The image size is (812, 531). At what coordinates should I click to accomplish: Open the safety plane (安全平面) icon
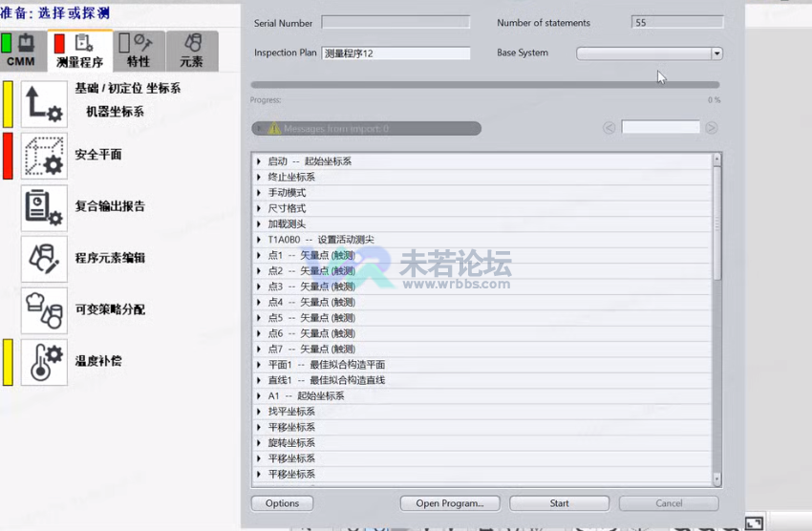pyautogui.click(x=44, y=156)
